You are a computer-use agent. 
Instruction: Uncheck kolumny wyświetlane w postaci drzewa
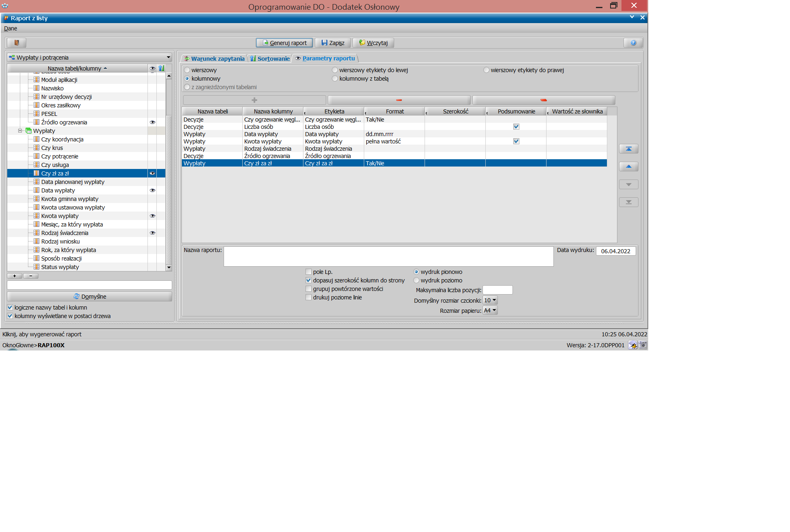point(10,316)
